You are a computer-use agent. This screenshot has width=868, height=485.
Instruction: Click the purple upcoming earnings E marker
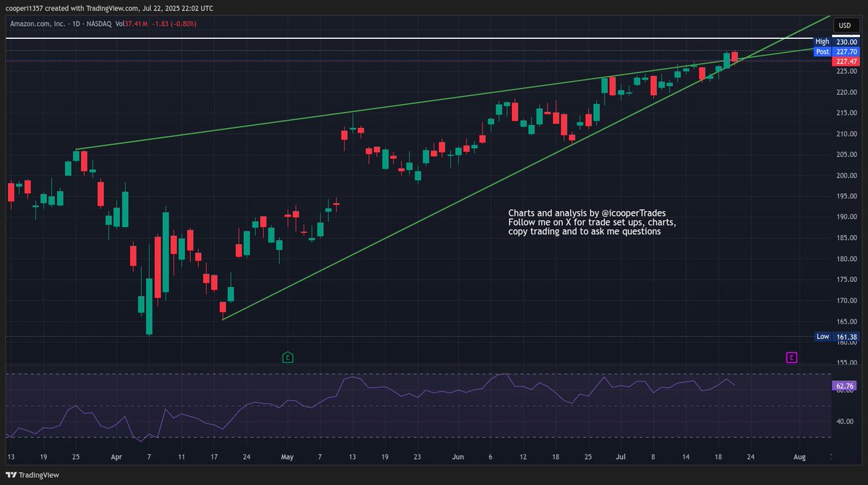792,357
